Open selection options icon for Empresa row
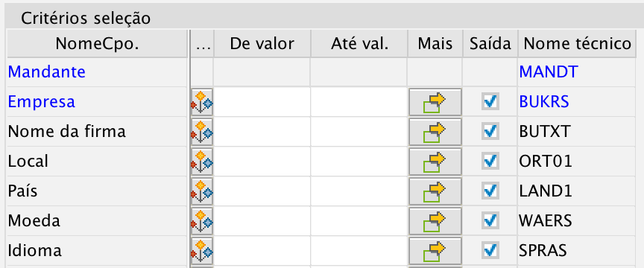644x268 pixels. coord(202,102)
